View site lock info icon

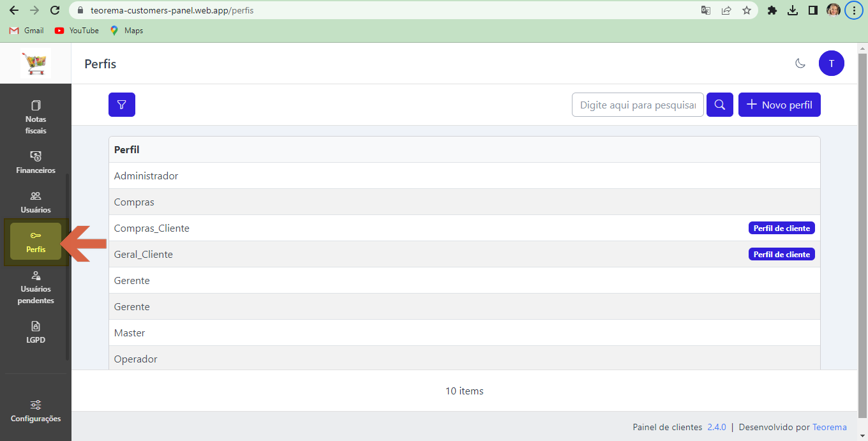(80, 10)
